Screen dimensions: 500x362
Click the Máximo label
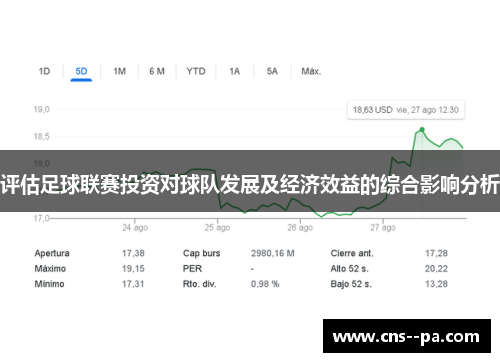coord(50,269)
